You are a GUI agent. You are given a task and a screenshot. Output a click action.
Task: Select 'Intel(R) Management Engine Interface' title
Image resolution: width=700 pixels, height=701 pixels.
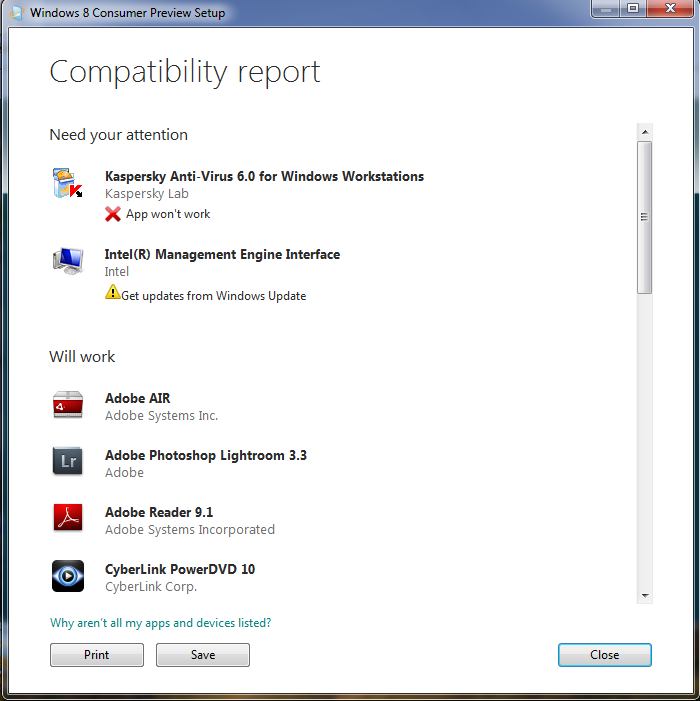pos(222,254)
